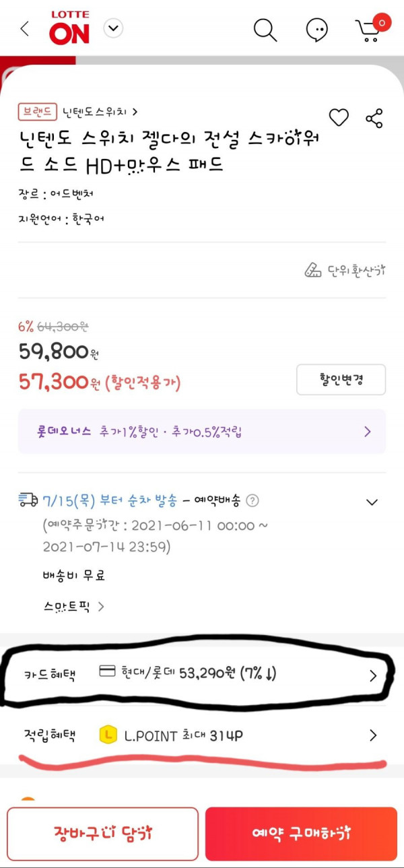404x868 pixels.
Task: Tap the back arrow icon
Action: tap(25, 29)
